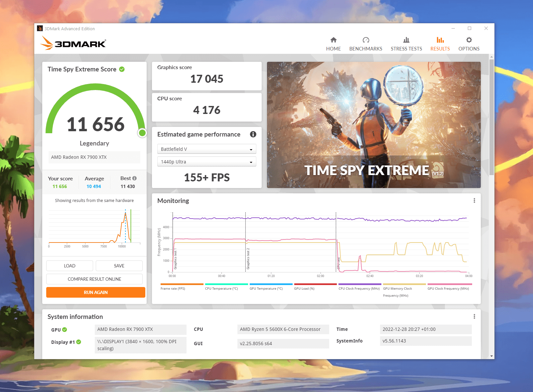Click the 155+ FPS estimate
The height and width of the screenshot is (392, 533).
coord(207,178)
